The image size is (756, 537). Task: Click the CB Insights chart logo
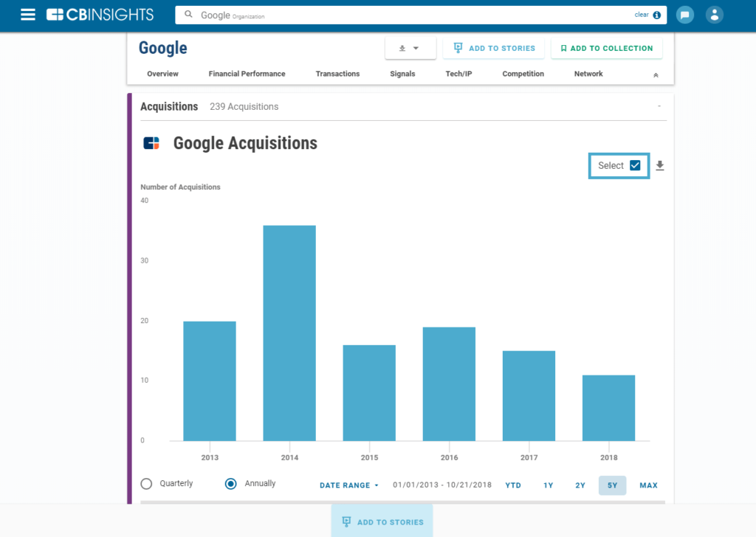pyautogui.click(x=151, y=143)
